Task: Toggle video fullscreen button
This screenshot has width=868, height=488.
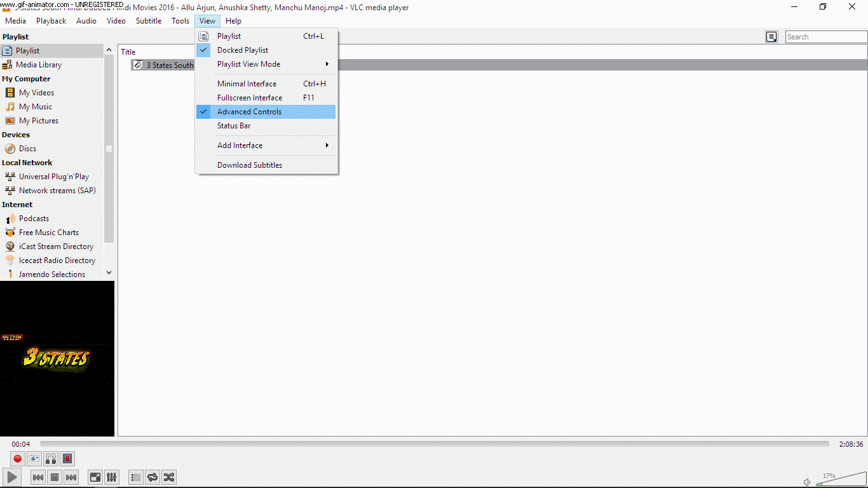Action: point(95,477)
